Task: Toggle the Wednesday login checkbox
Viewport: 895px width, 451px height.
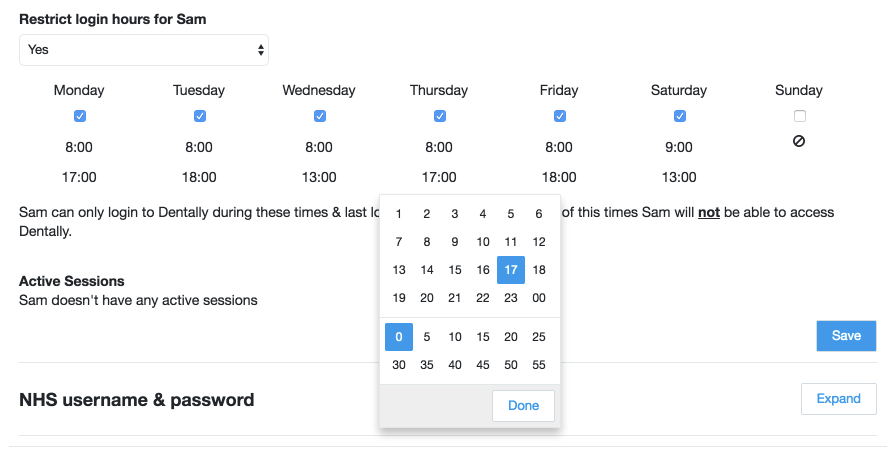Action: pos(319,116)
